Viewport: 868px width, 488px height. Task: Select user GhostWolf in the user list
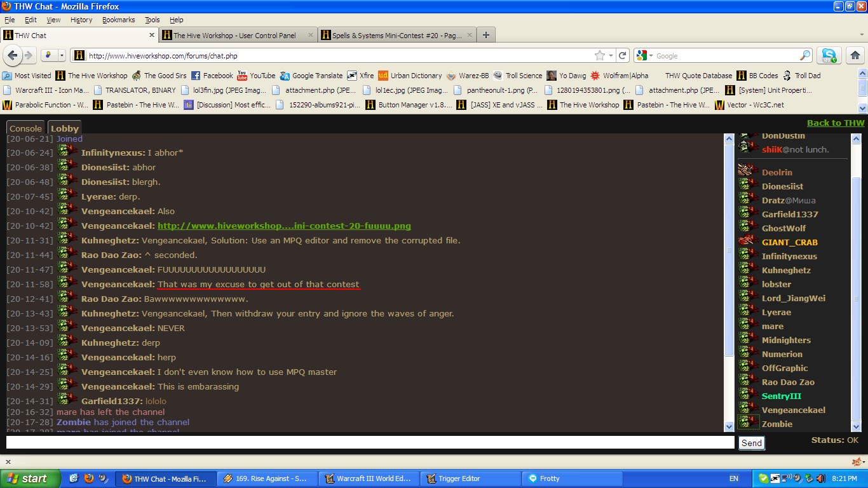(x=783, y=228)
